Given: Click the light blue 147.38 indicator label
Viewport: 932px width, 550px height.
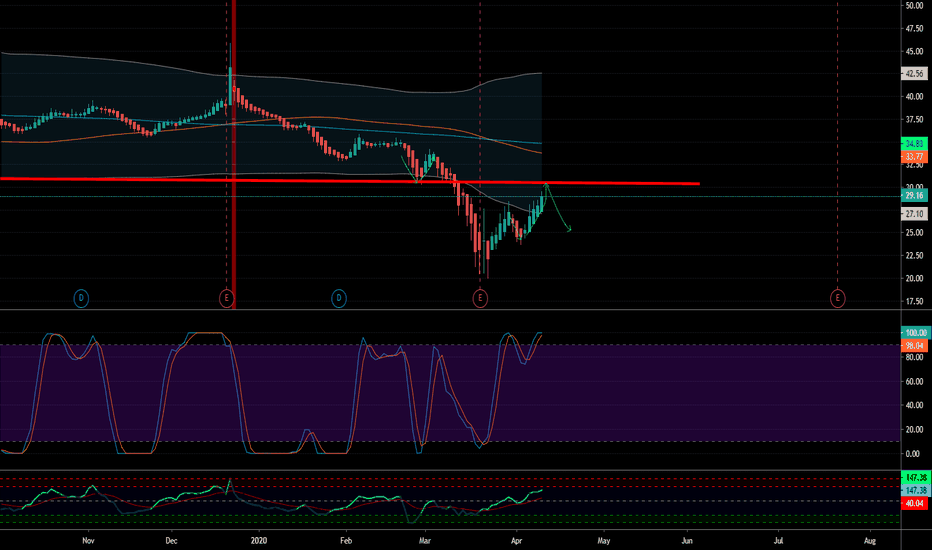Looking at the screenshot, I should 916,491.
